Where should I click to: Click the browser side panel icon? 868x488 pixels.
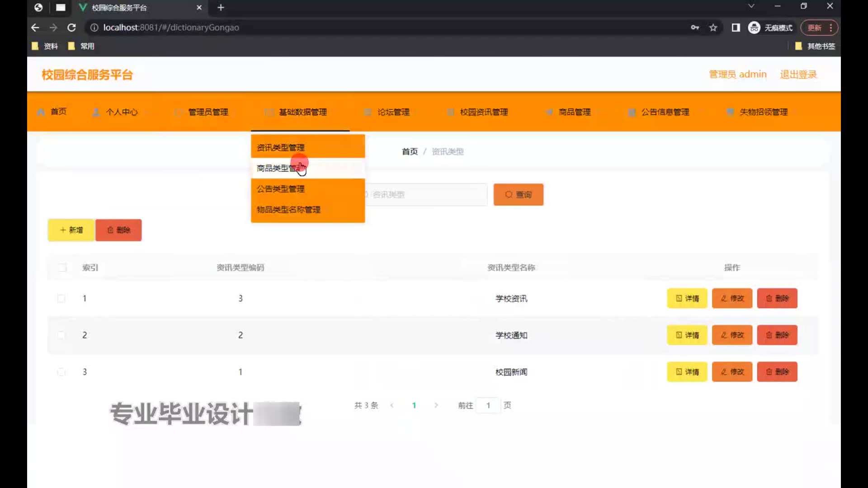coord(736,28)
